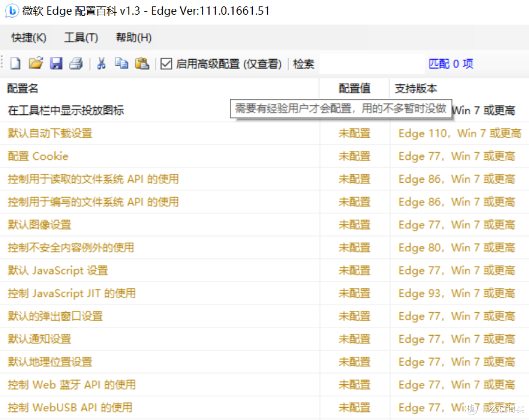
Task: Open the 帮助(H) menu
Action: pos(134,37)
